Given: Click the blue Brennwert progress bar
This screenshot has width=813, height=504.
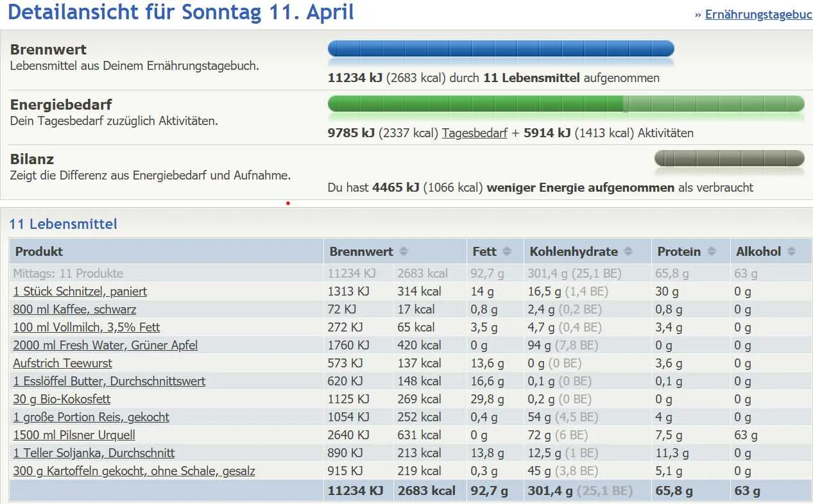Looking at the screenshot, I should 501,49.
